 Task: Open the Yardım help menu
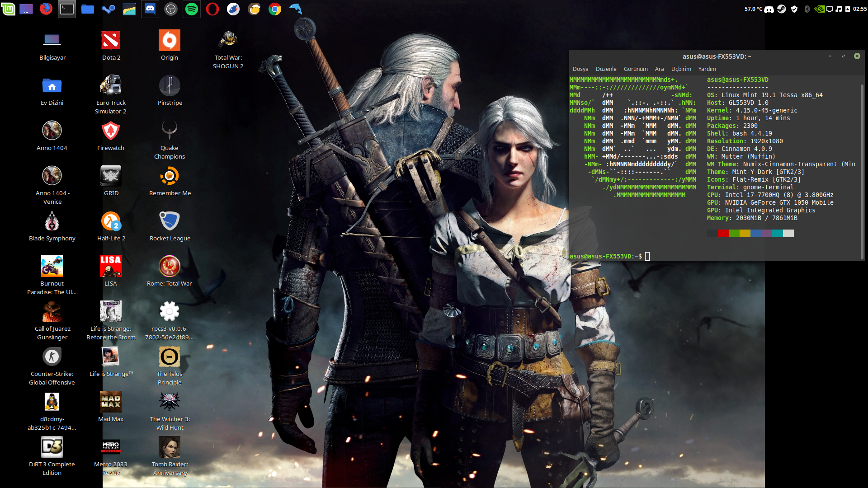(707, 69)
